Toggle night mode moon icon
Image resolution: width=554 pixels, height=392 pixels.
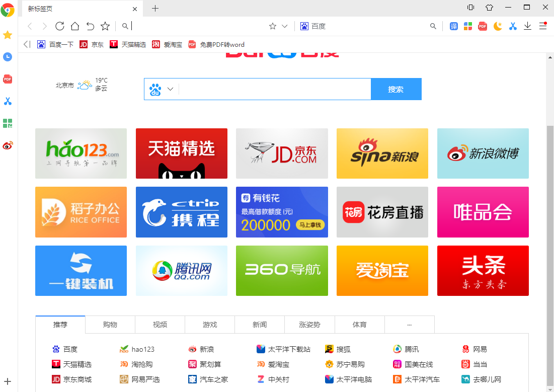coord(498,26)
